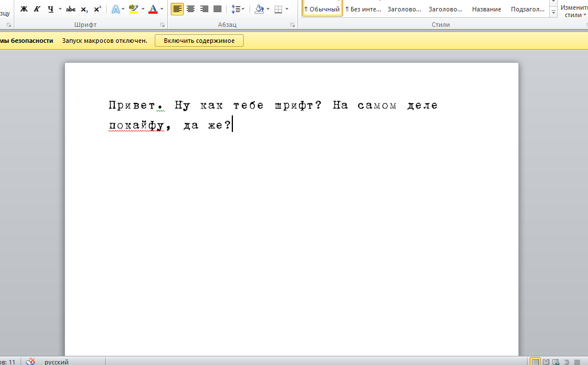This screenshot has height=365, width=588.
Task: Click the paint bucket shading icon
Action: pos(259,9)
